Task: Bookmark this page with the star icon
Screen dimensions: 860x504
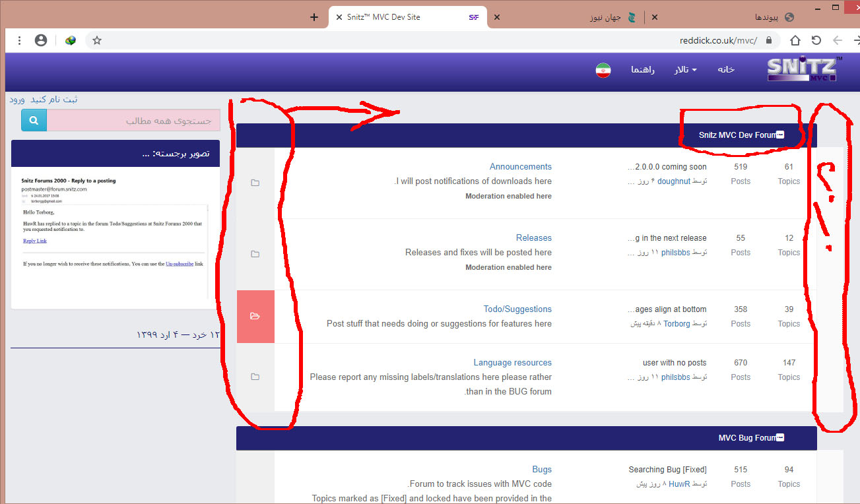Action: pos(97,40)
